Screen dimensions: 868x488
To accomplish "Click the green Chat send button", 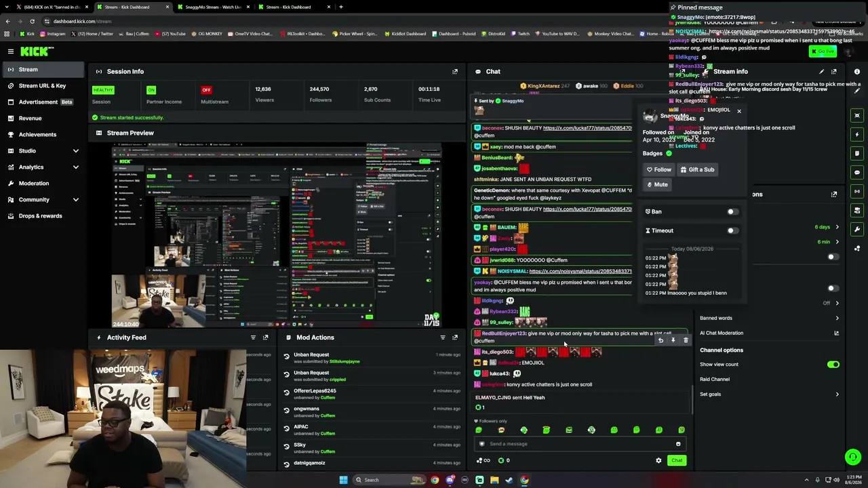I will [677, 461].
